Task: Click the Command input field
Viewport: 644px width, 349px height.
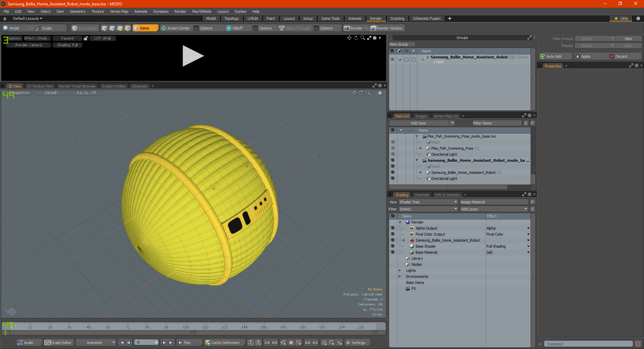Action: click(588, 344)
